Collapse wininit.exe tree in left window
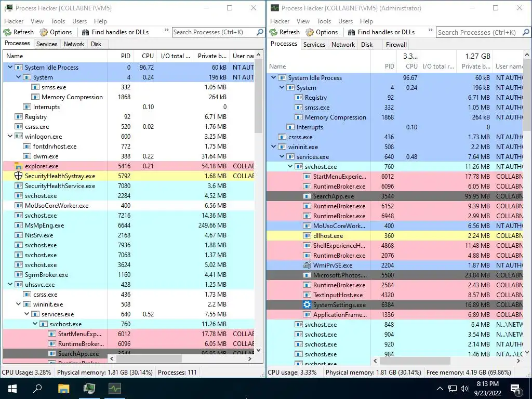The height and width of the screenshot is (399, 532). [x=18, y=304]
